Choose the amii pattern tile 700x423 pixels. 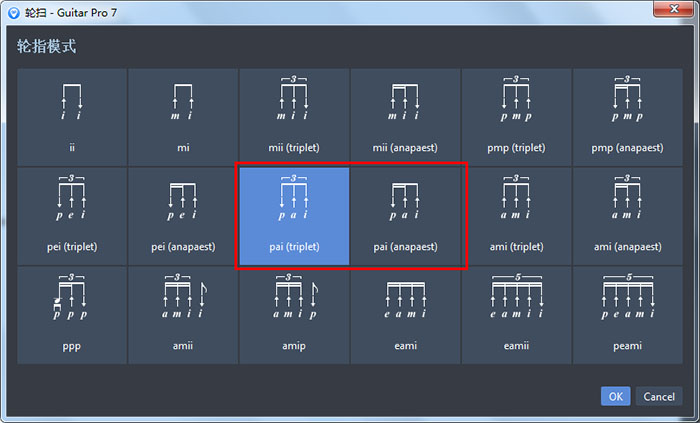[x=182, y=315]
